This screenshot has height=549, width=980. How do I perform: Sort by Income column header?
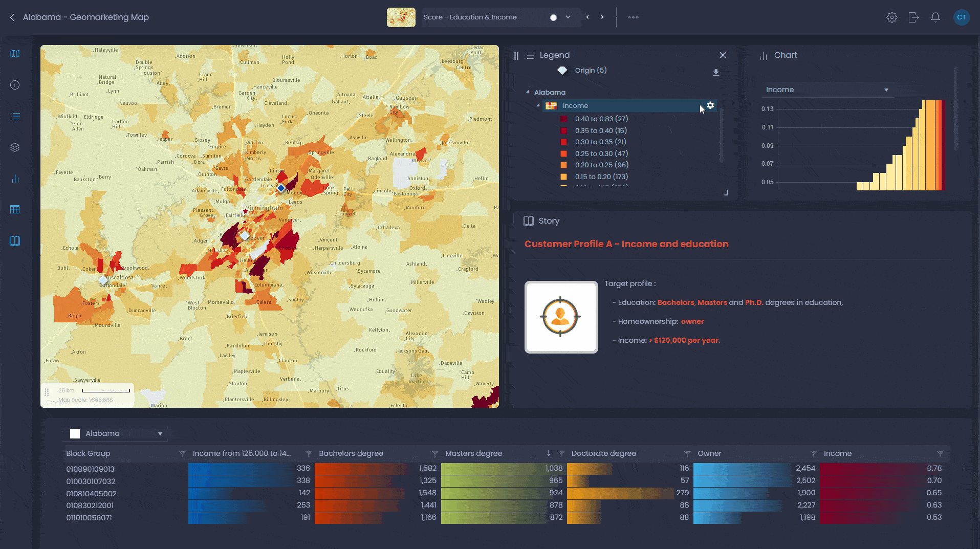point(838,453)
